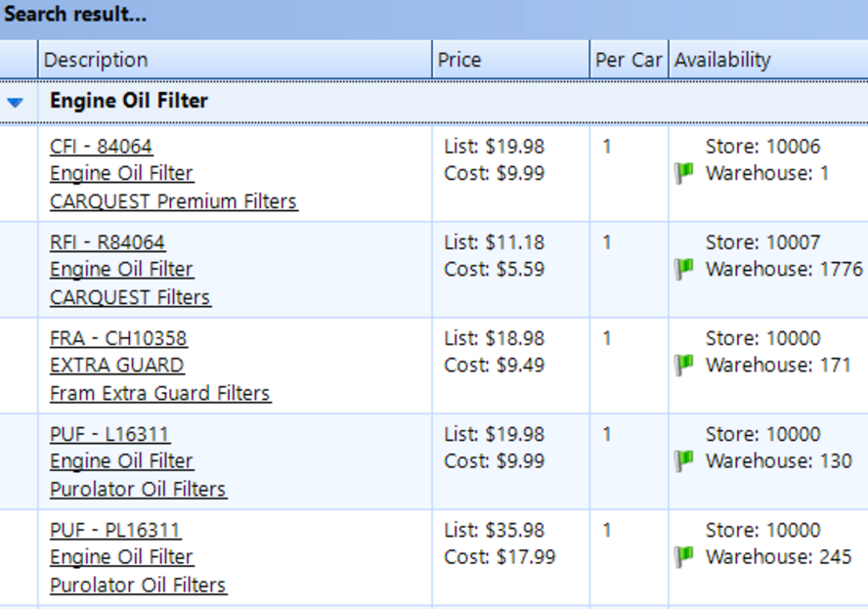Click CARQUEST Premium Filters link
The image size is (868, 609).
[x=173, y=201]
